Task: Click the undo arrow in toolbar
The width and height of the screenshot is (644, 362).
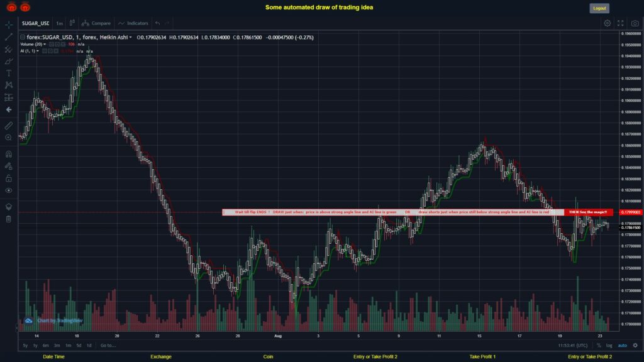Action: (x=157, y=23)
